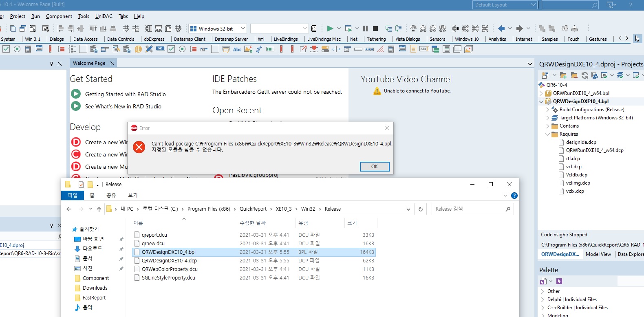
Task: Collapse the Requires folder node
Action: coord(547,134)
